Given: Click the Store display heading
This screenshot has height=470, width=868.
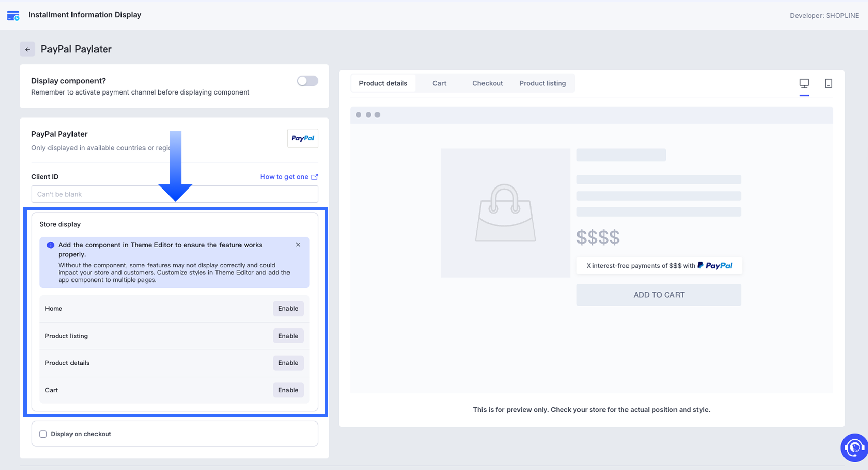Looking at the screenshot, I should coord(60,224).
